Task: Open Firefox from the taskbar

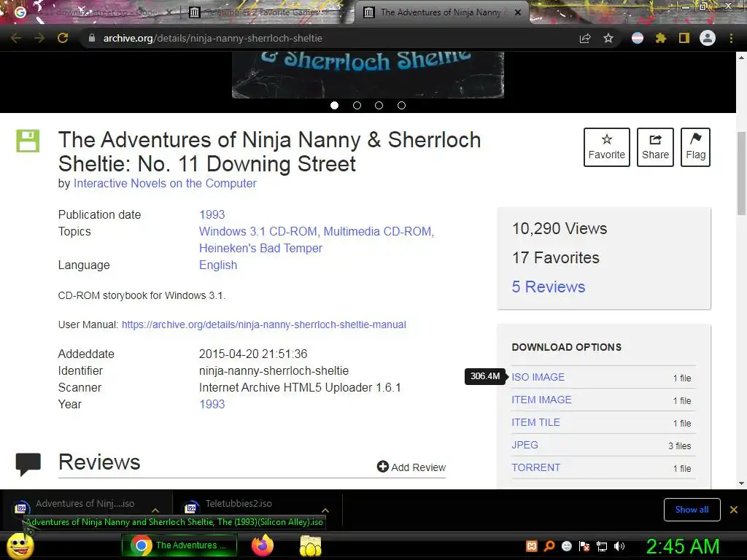Action: [263, 545]
